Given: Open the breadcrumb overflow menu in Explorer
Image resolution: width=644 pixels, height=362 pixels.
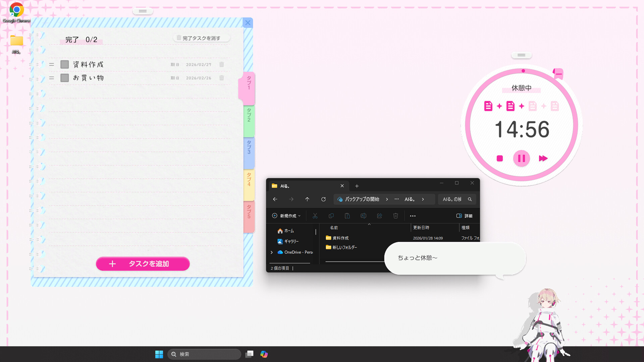Looking at the screenshot, I should pos(396,199).
